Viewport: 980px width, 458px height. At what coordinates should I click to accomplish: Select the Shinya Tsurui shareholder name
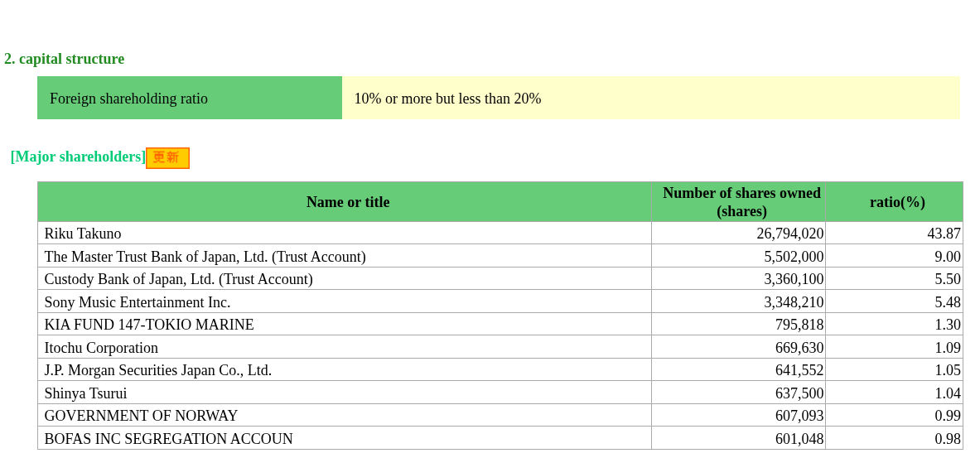pos(85,393)
